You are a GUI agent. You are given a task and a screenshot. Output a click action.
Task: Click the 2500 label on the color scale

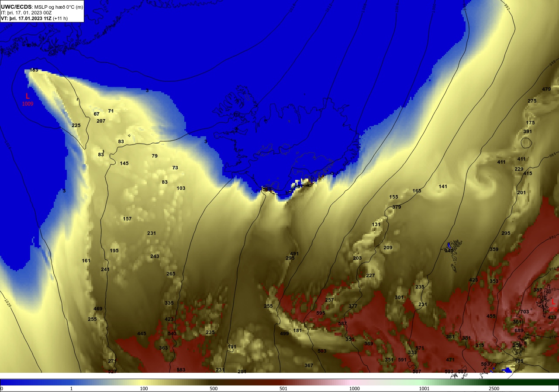coord(494,389)
